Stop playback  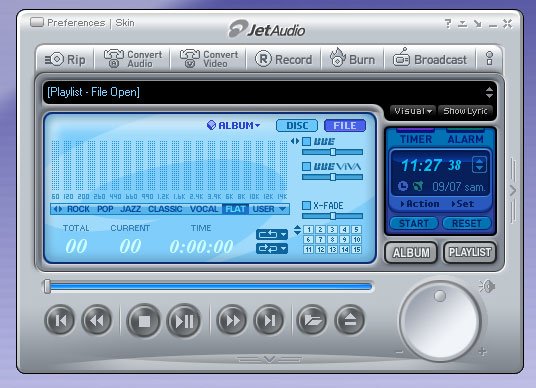pyautogui.click(x=144, y=321)
